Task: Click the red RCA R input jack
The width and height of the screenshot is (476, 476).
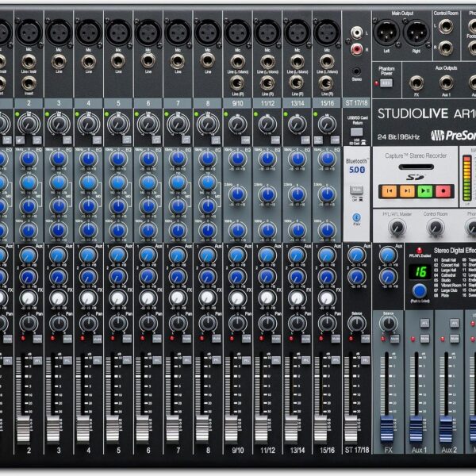Action: click(357, 49)
